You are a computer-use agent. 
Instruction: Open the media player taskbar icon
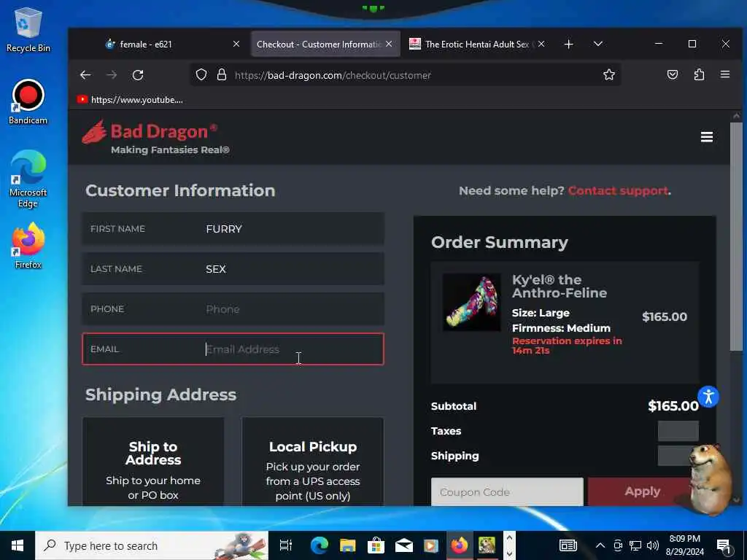(x=431, y=545)
